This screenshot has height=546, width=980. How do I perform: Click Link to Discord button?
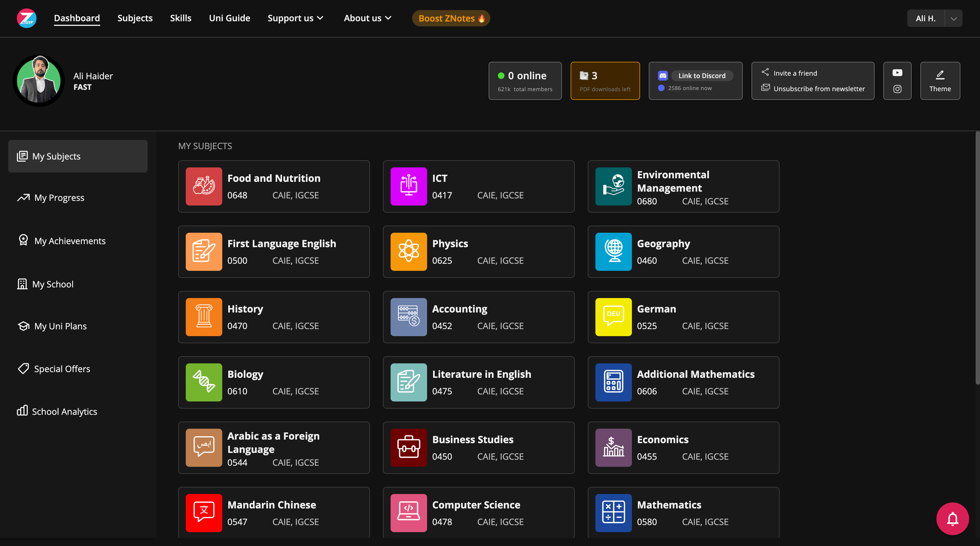[702, 76]
